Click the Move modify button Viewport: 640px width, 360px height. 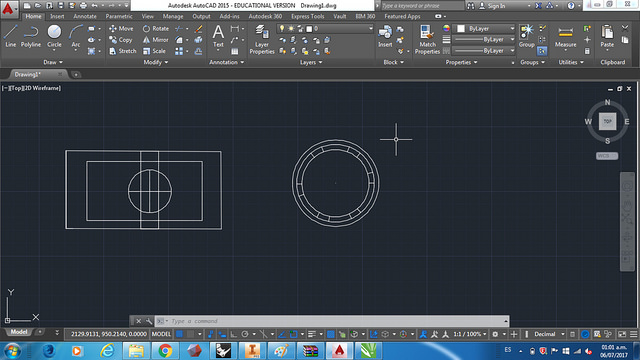point(121,29)
